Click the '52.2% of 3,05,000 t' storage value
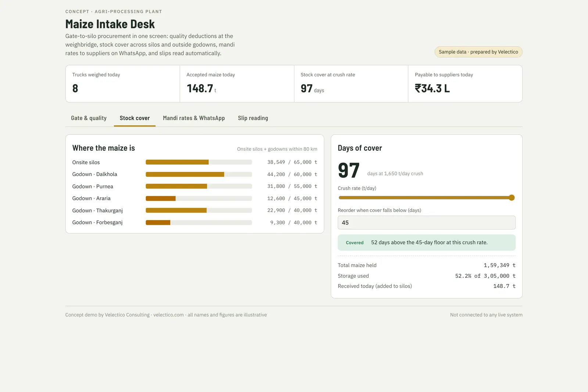This screenshot has height=392, width=588. pyautogui.click(x=485, y=276)
